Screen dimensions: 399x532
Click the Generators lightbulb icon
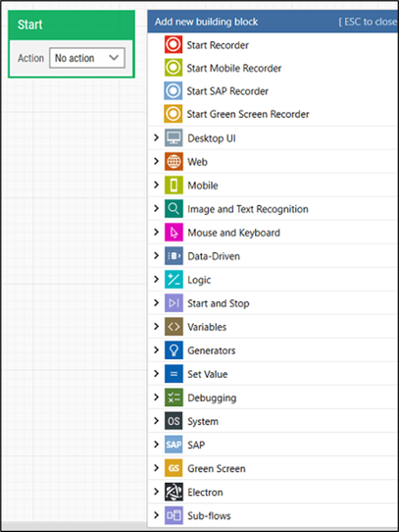point(174,350)
